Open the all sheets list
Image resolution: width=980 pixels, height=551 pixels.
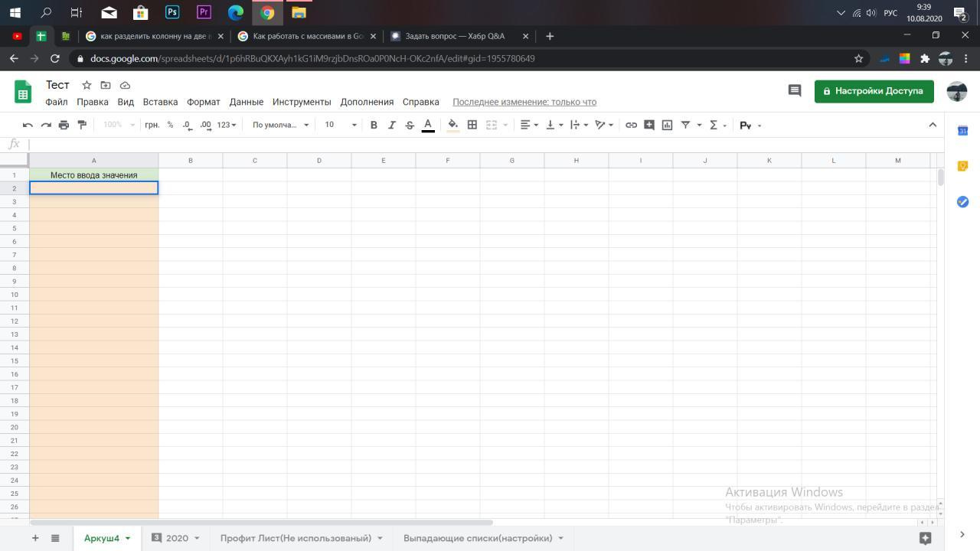55,538
